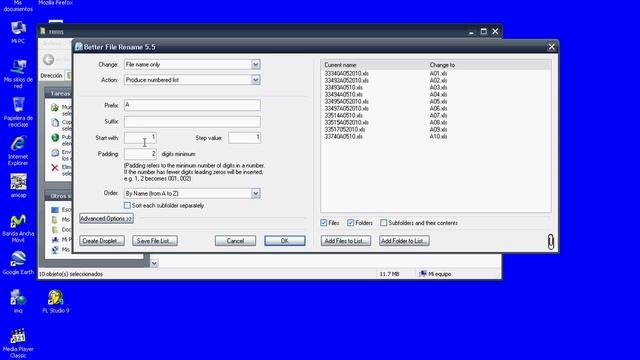Select file 33493A0510.xls in list
The image size is (640, 360).
pos(344,87)
